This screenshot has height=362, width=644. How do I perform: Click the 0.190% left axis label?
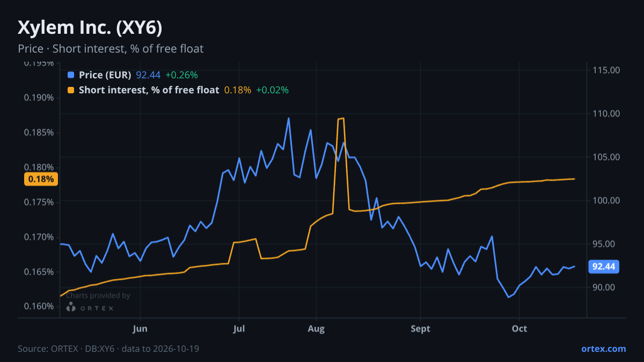coord(39,98)
